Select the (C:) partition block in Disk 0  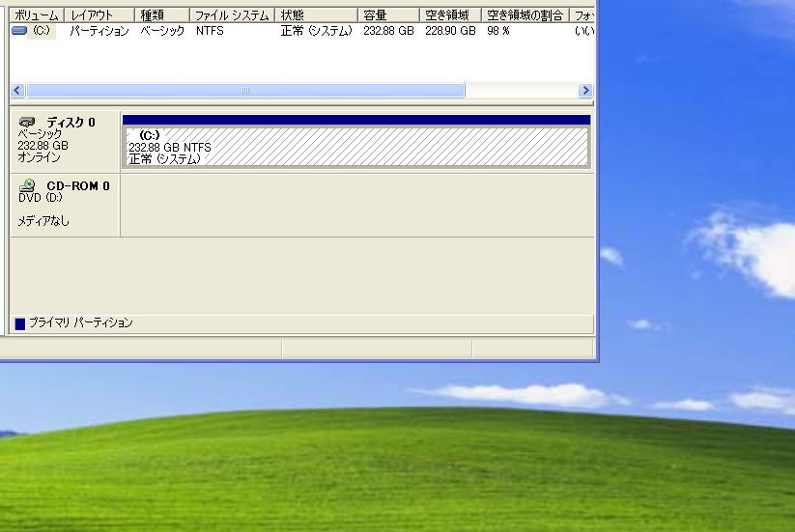(355, 147)
